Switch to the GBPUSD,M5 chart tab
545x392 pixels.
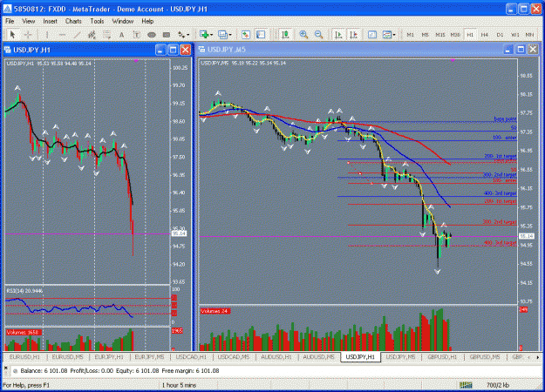click(x=485, y=356)
